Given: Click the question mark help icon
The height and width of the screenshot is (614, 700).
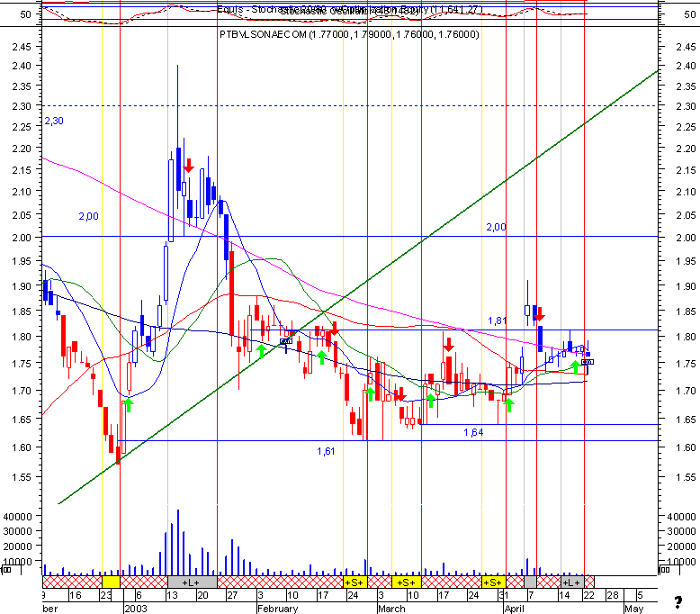Looking at the screenshot, I should 678,602.
